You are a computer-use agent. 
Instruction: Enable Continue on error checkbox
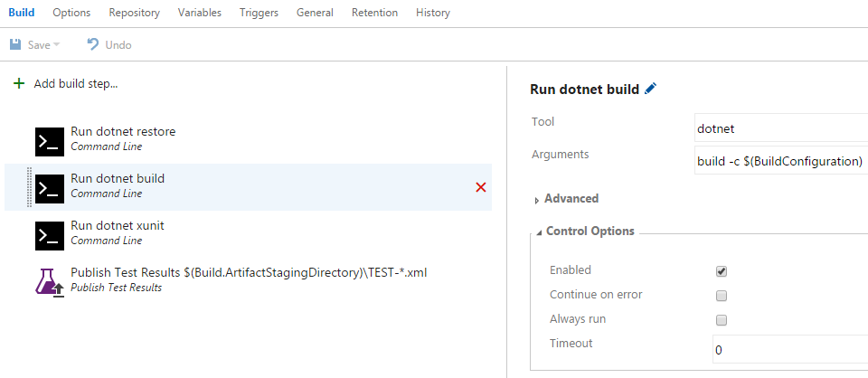(721, 296)
